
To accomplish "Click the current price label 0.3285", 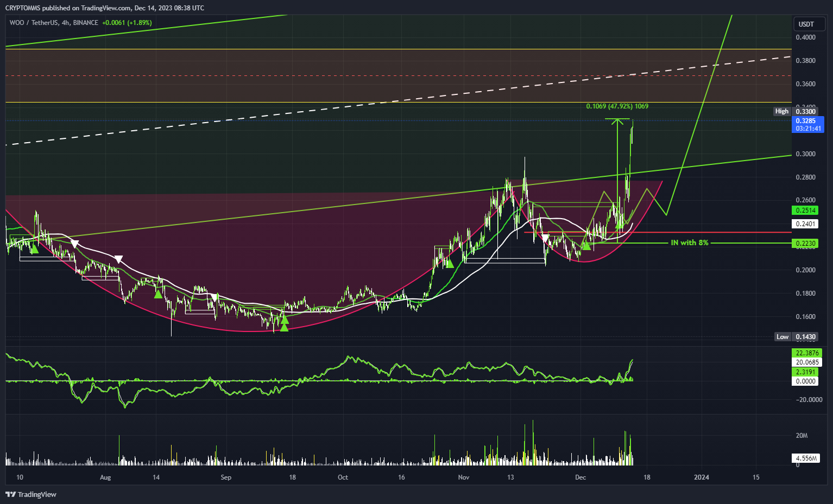I will point(806,121).
